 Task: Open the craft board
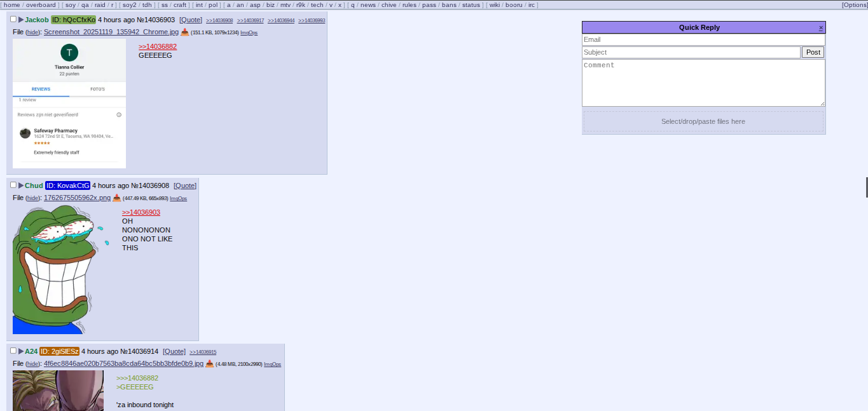(x=180, y=5)
